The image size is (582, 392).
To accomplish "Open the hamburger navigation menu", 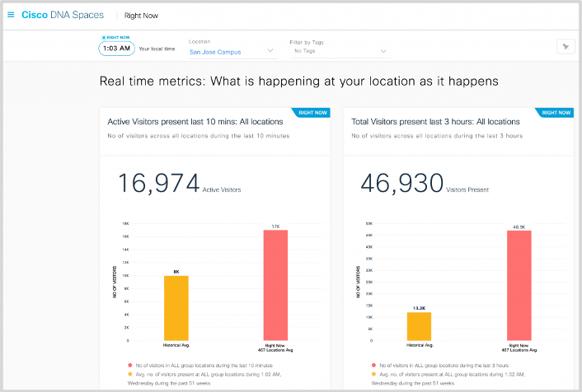I will point(11,15).
